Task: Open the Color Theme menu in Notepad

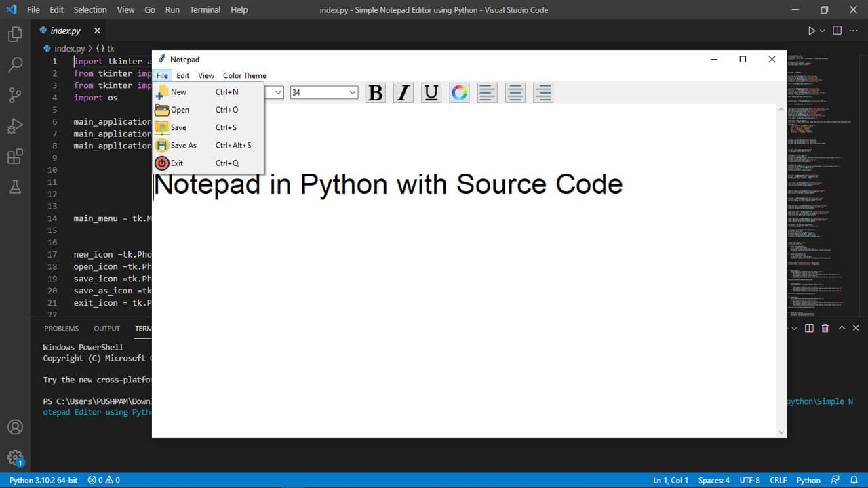Action: click(x=244, y=75)
